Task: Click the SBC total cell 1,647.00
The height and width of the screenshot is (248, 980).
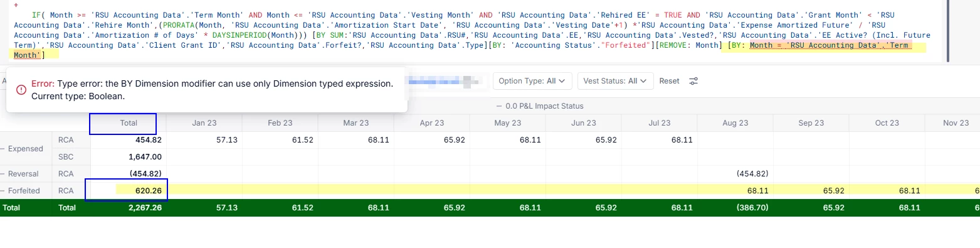Action: click(x=129, y=157)
